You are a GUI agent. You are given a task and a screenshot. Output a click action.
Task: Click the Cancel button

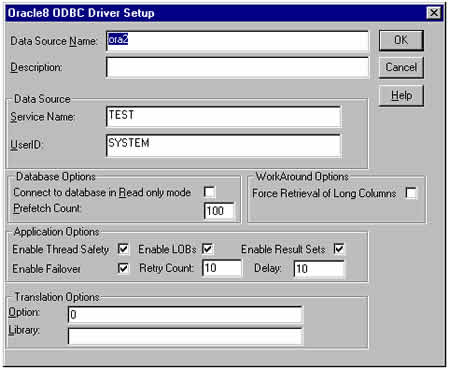click(x=401, y=67)
